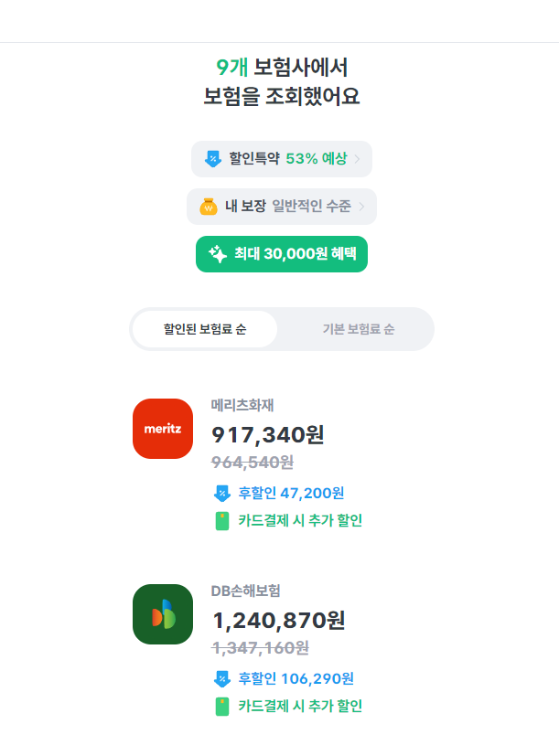Expand the 할인특약 53% 예상 chevron
Screen dimensions: 559x756
357,159
